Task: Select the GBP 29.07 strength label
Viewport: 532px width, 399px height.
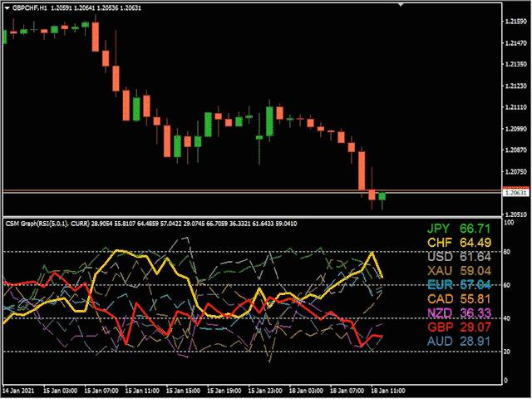Action: tap(459, 327)
